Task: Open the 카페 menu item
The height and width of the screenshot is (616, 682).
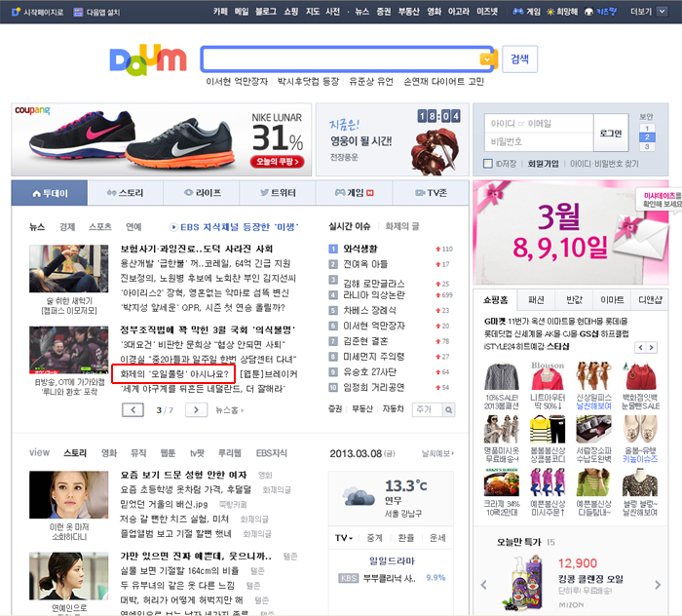Action: 220,12
